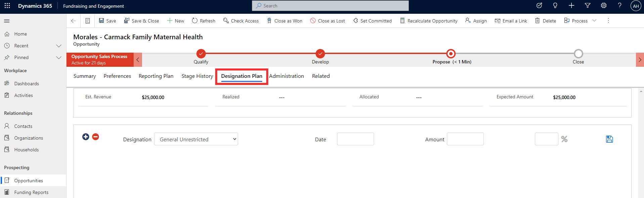Select the Designation Plan tab
This screenshot has height=198, width=644.
point(241,76)
